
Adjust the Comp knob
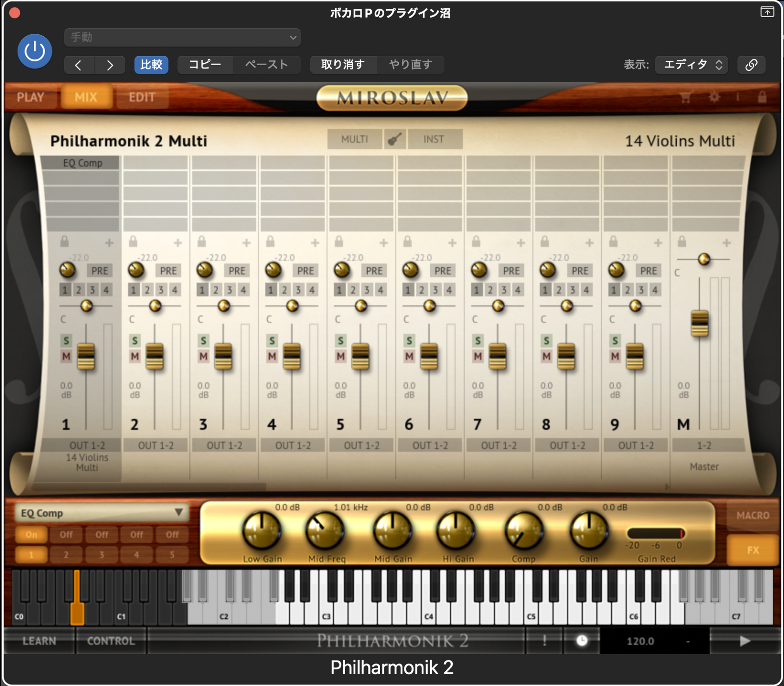click(524, 531)
